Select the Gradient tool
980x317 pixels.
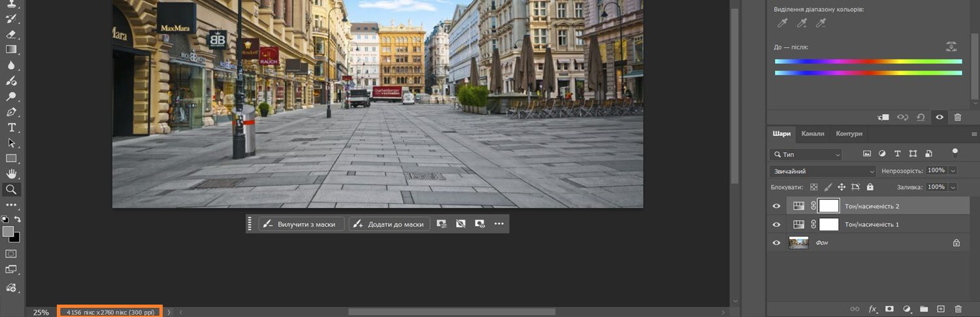click(x=11, y=50)
